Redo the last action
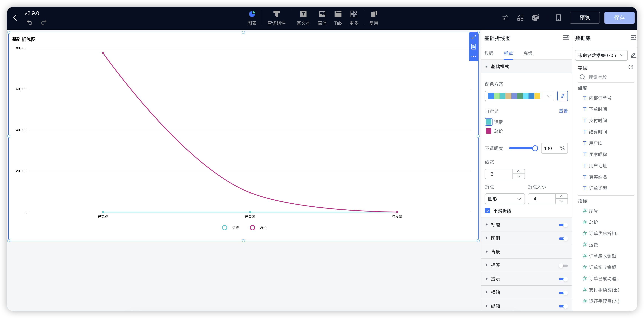This screenshot has width=644, height=318. 44,23
